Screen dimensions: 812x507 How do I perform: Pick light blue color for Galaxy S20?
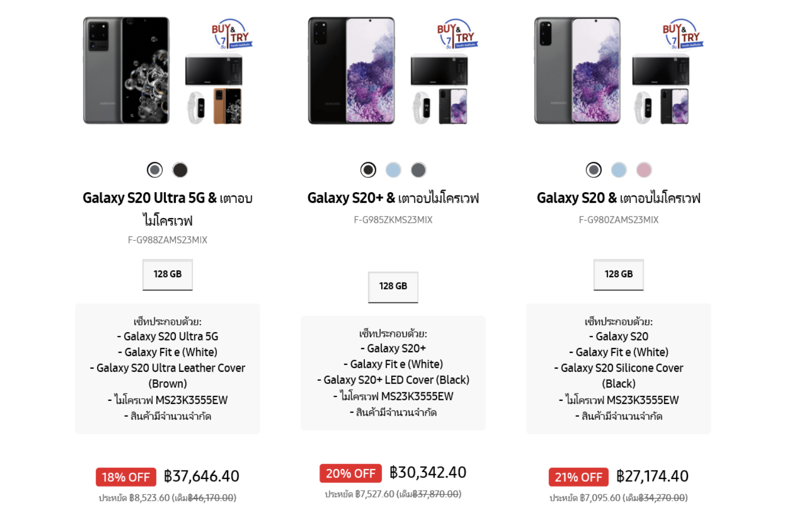tap(619, 170)
